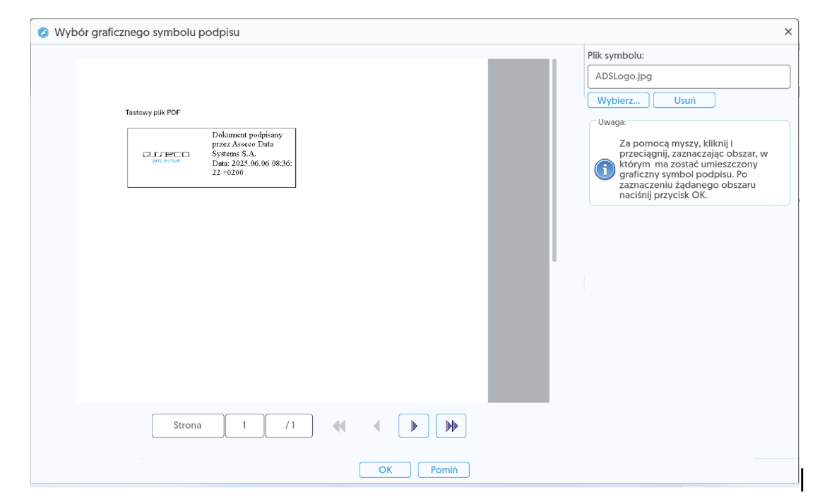Confirm with the OK button

385,470
